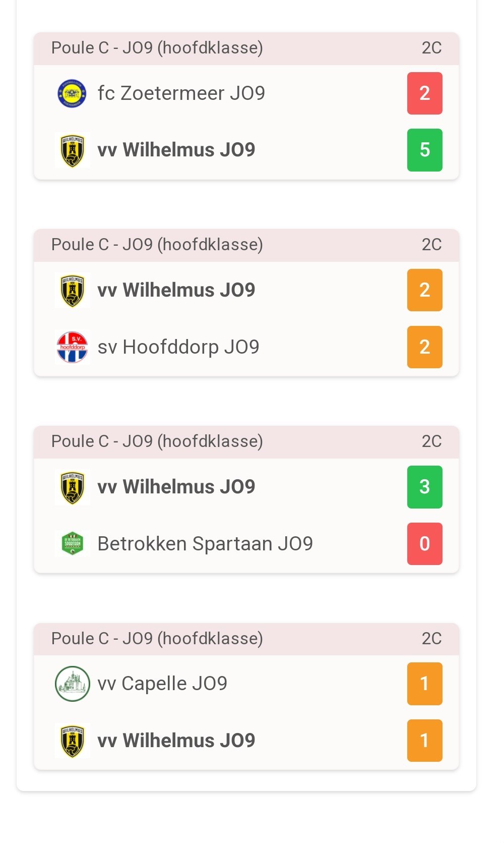Open the Betrokken Spartaan club logo
Screen dimensions: 504x843
coord(72,544)
